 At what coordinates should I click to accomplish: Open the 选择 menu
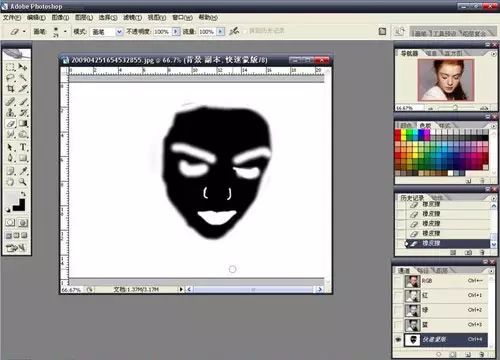[108, 17]
